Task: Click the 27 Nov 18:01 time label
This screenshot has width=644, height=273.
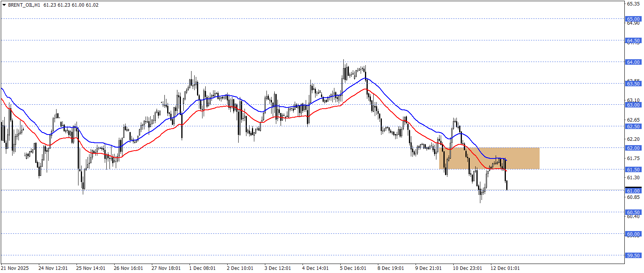Action: (x=166, y=268)
